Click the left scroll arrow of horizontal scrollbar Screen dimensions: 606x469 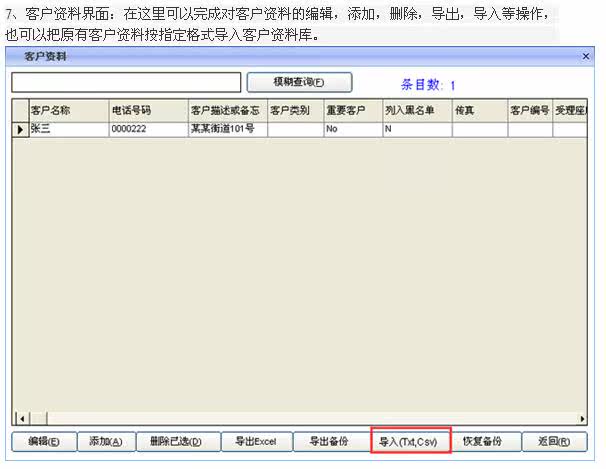[x=22, y=418]
